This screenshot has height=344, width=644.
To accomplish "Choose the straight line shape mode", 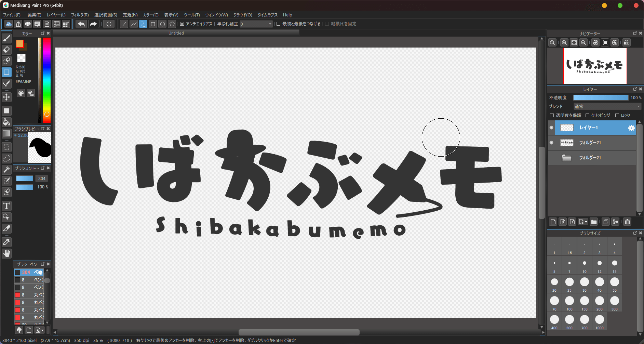I will click(124, 24).
